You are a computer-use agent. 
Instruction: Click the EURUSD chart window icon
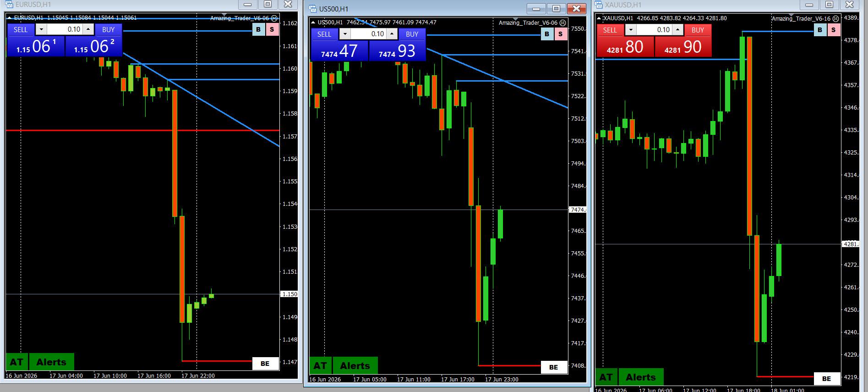(x=9, y=5)
